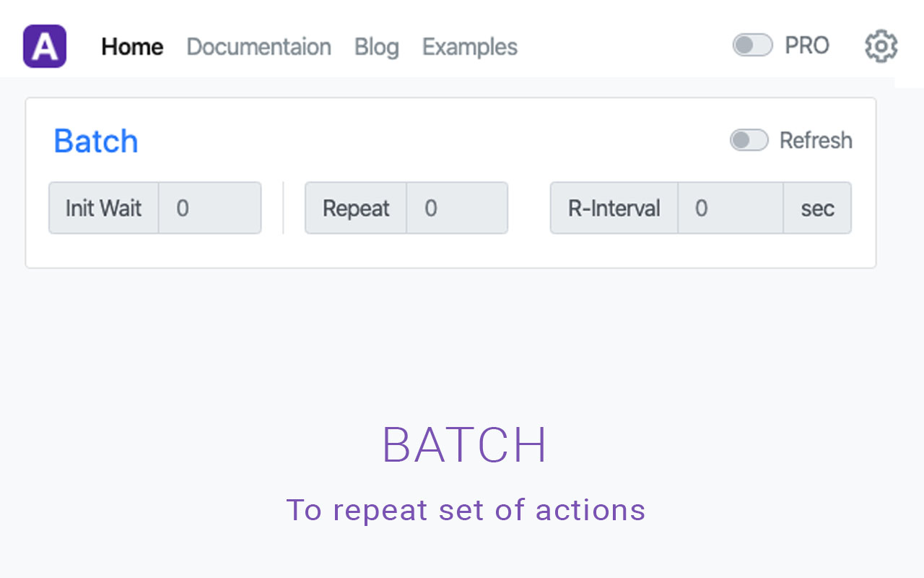
Task: Go to the Home tab
Action: (132, 47)
